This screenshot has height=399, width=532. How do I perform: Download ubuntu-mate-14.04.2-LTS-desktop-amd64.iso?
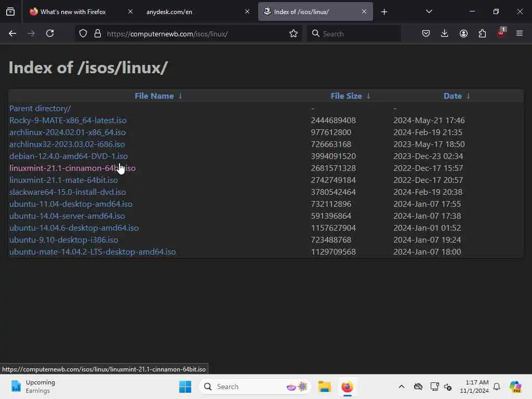[92, 252]
